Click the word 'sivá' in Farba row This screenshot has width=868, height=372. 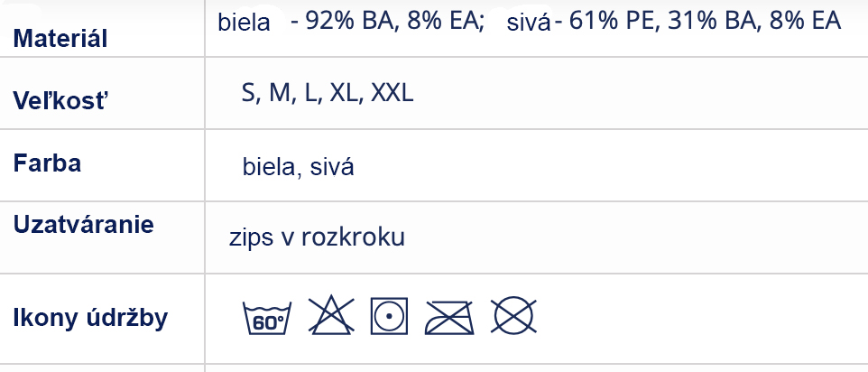(x=332, y=167)
